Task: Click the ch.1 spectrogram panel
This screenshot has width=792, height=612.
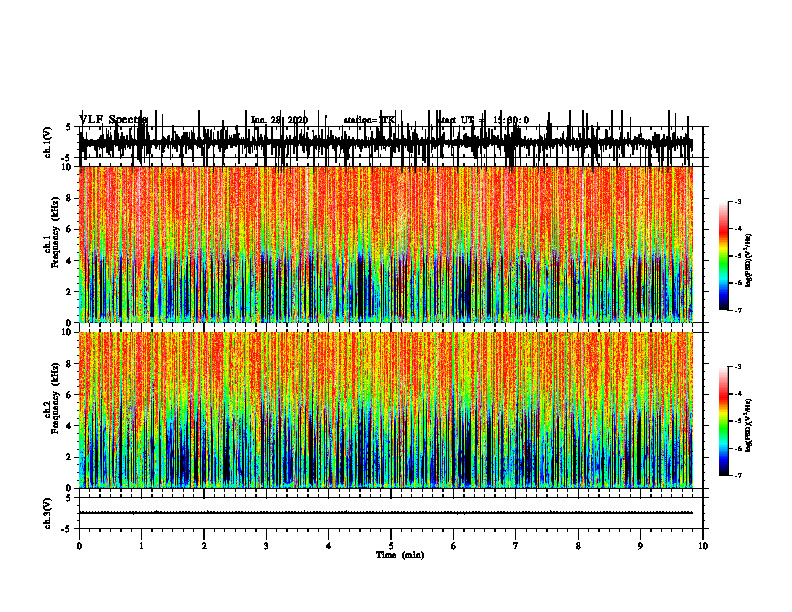Action: coord(386,244)
